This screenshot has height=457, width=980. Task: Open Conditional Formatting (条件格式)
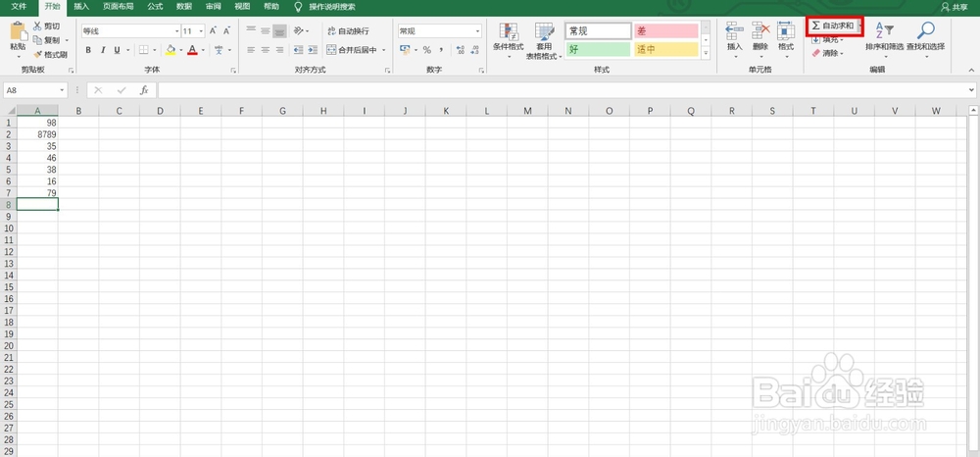coord(508,40)
